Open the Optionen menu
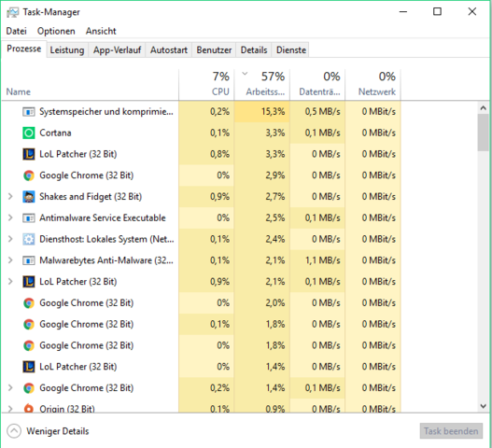 (56, 31)
